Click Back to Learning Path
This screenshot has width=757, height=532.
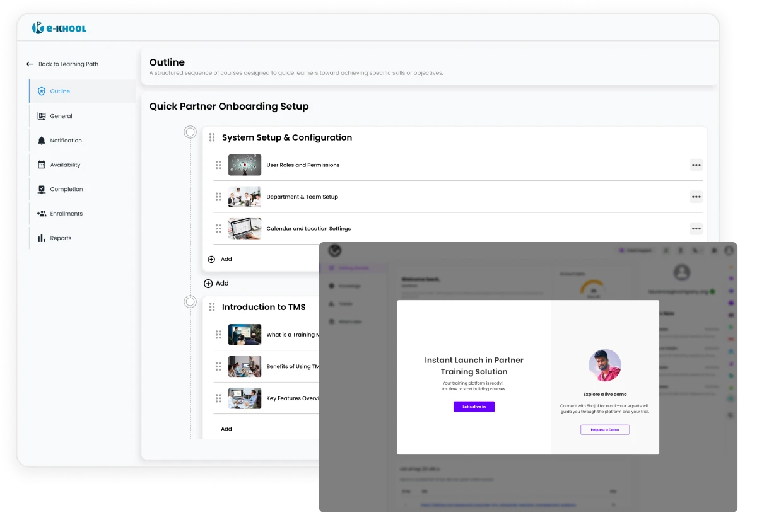coord(69,64)
